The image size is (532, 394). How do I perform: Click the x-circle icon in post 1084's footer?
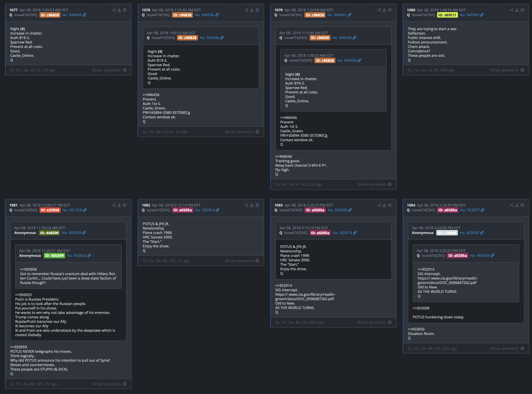click(x=522, y=348)
